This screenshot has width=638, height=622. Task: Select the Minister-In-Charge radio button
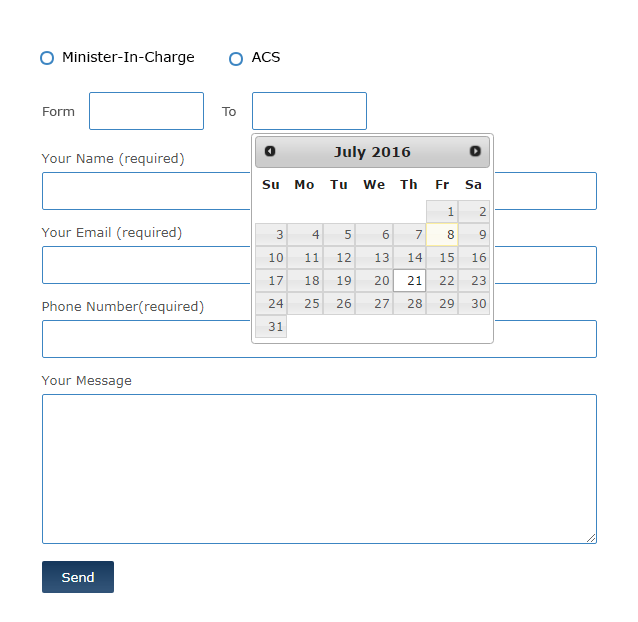click(47, 59)
